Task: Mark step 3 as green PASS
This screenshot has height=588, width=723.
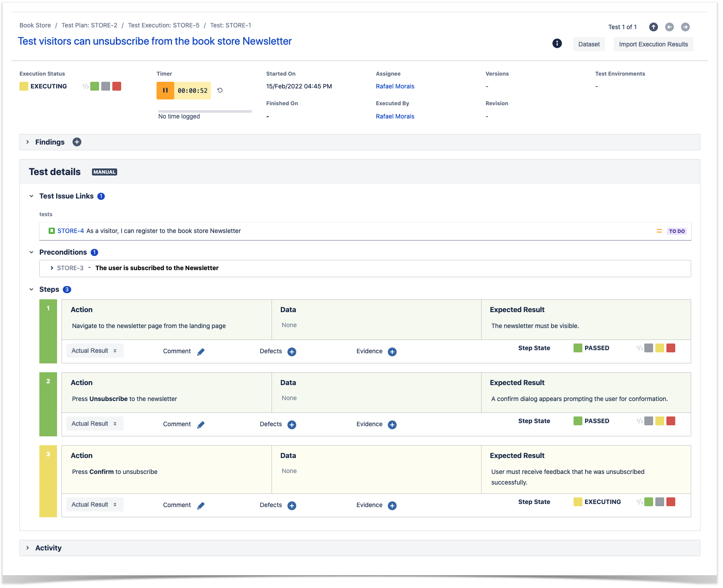Action: click(x=649, y=502)
